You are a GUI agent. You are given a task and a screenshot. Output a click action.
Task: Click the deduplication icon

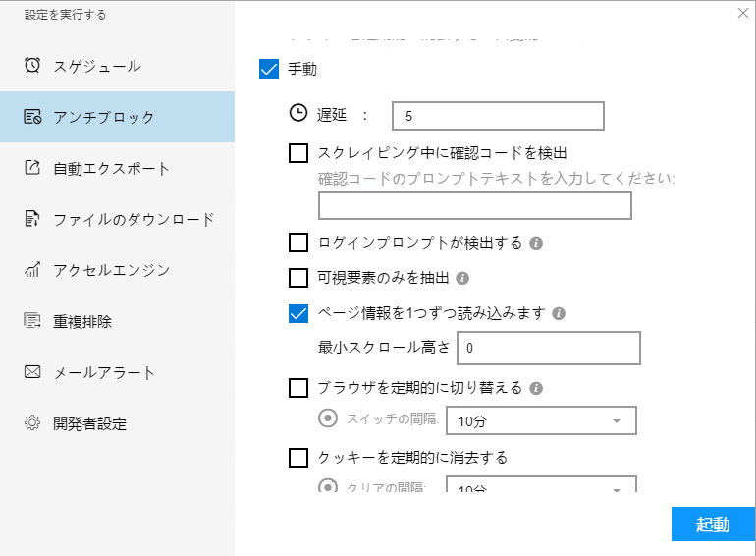[x=32, y=321]
